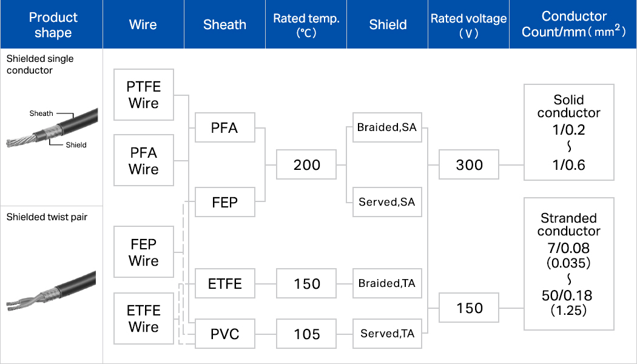This screenshot has height=364, width=637.
Task: Select the PFA Wire box
Action: 144,160
